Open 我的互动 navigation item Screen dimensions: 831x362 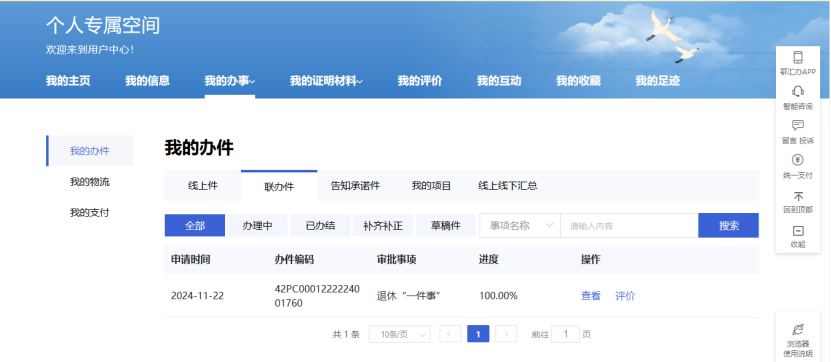(x=499, y=81)
